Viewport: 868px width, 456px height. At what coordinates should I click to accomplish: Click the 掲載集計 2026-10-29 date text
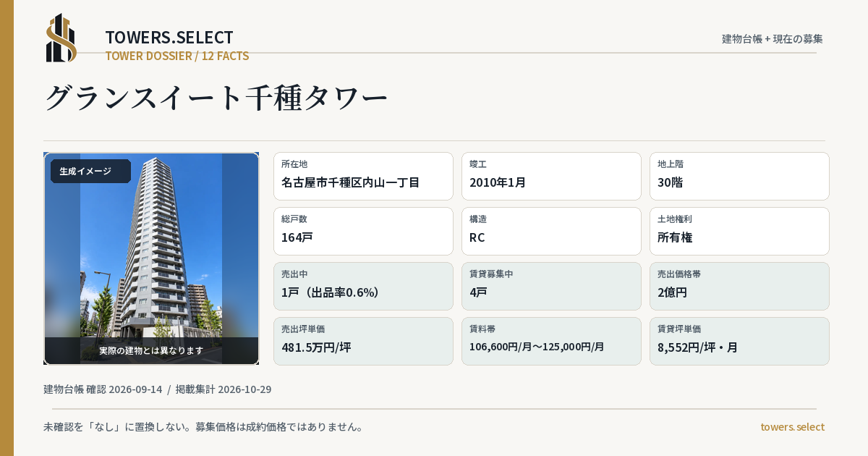click(x=224, y=389)
